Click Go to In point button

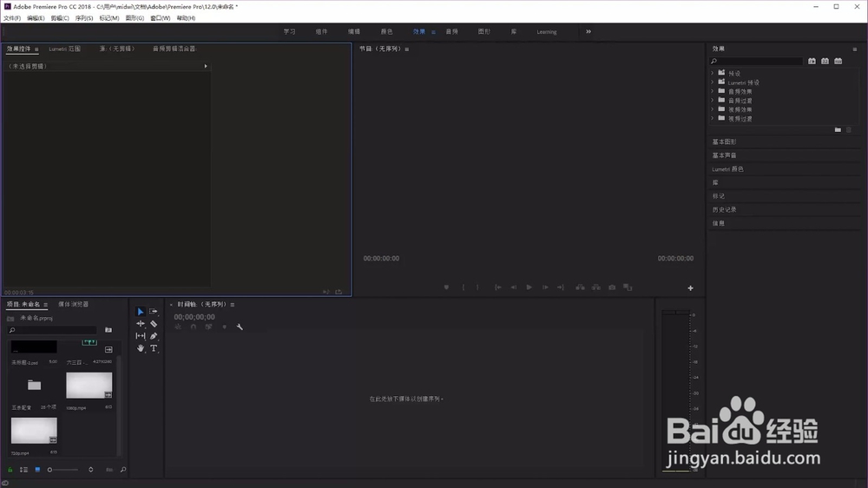coord(497,287)
